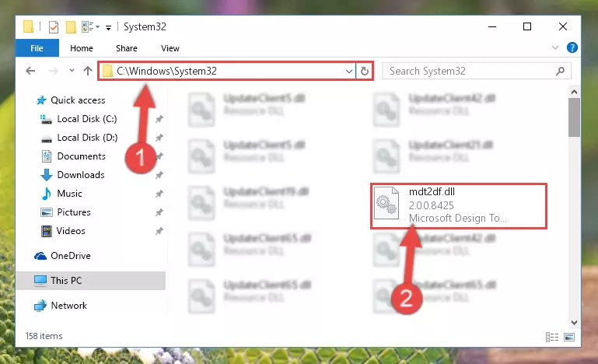Screen dimensions: 598x364
Task: Click the search magnifier icon
Action: 560,71
